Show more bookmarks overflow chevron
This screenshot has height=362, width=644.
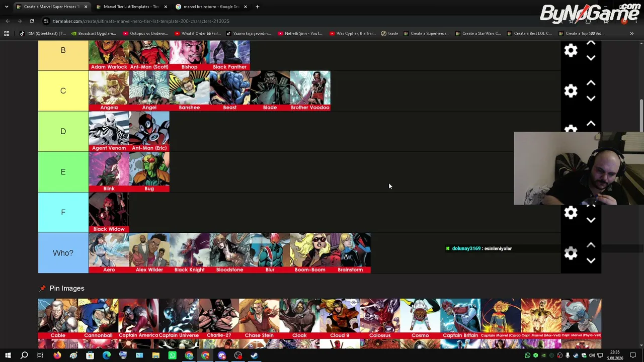point(631,34)
